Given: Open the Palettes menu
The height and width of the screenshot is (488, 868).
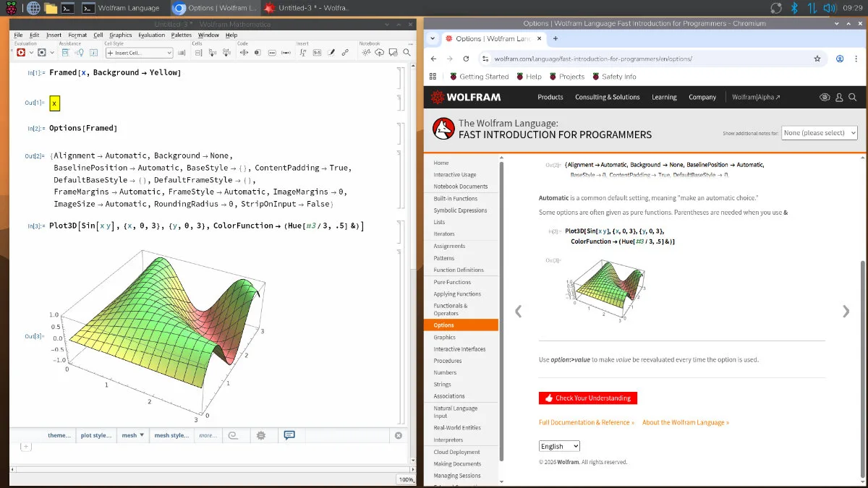Looking at the screenshot, I should click(182, 35).
